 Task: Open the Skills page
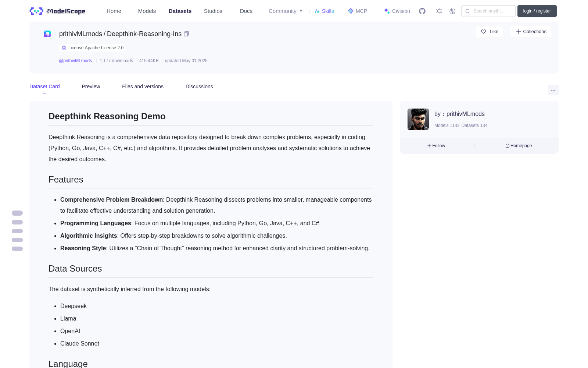(x=324, y=11)
